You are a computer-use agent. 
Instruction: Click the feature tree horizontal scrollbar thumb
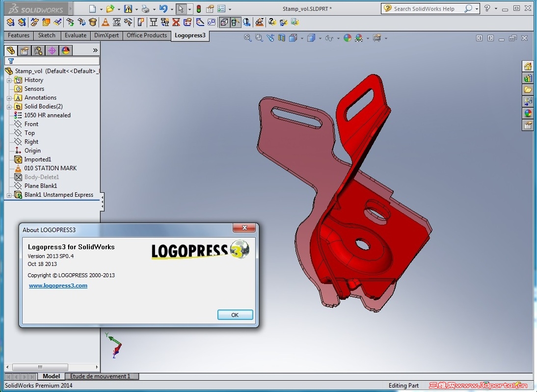[40, 367]
